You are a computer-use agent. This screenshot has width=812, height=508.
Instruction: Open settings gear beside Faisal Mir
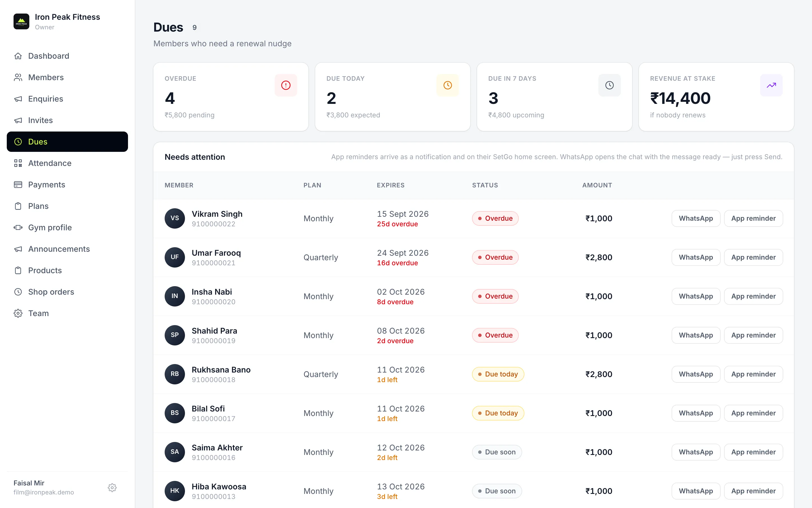[x=112, y=487]
